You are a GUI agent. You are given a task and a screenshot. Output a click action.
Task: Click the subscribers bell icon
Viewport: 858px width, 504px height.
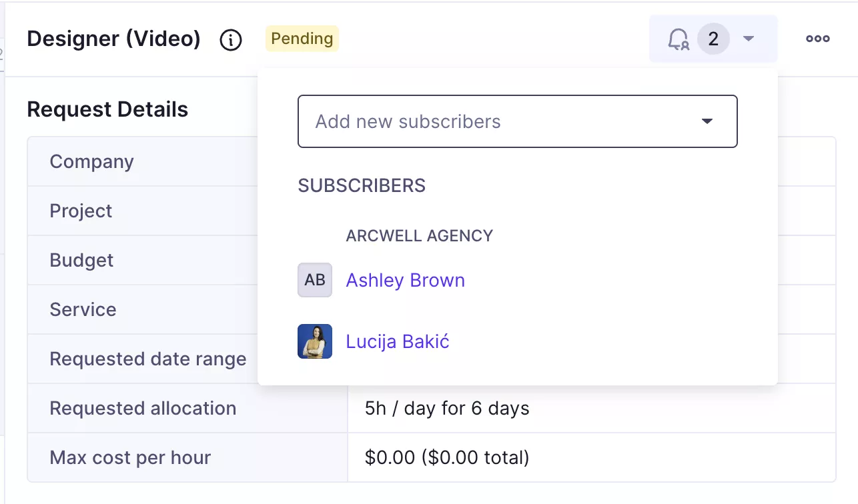678,39
